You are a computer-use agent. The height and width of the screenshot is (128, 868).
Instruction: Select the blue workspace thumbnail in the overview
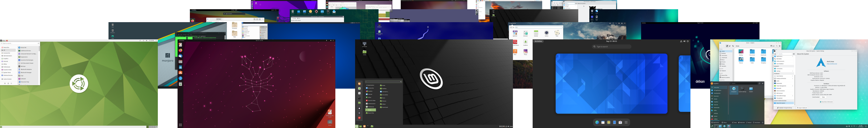611,84
